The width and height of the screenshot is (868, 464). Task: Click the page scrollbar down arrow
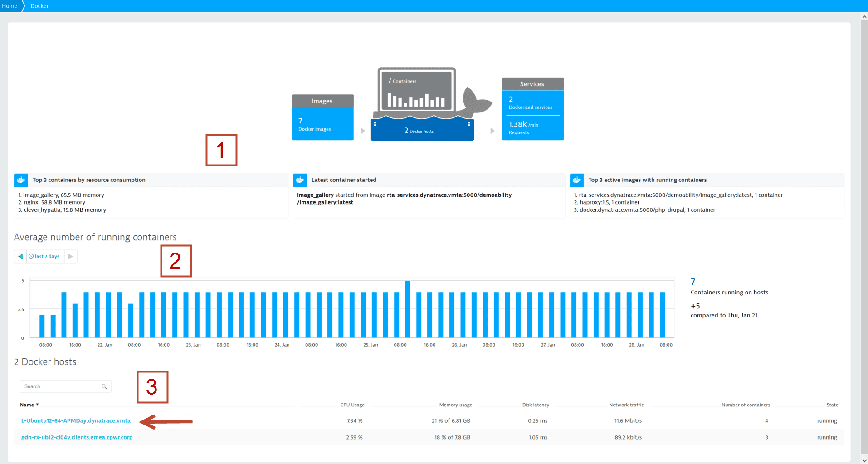coord(864,460)
